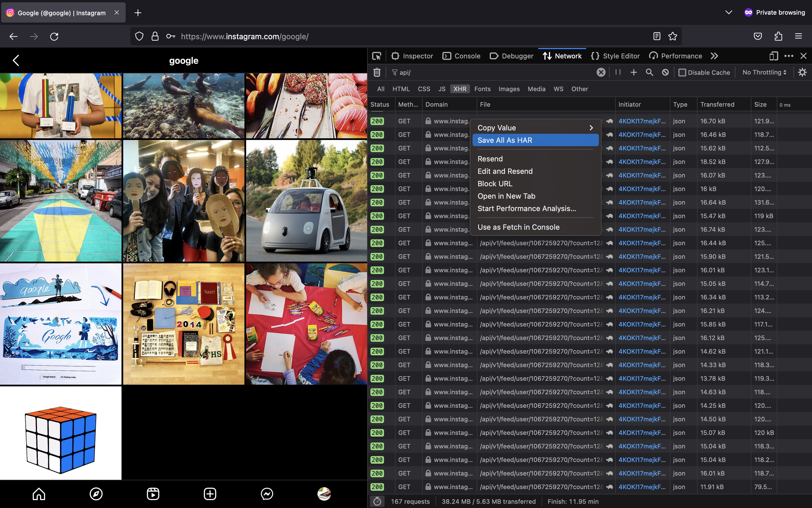Toggle responsive design mode icon
812x508 pixels.
click(x=773, y=56)
